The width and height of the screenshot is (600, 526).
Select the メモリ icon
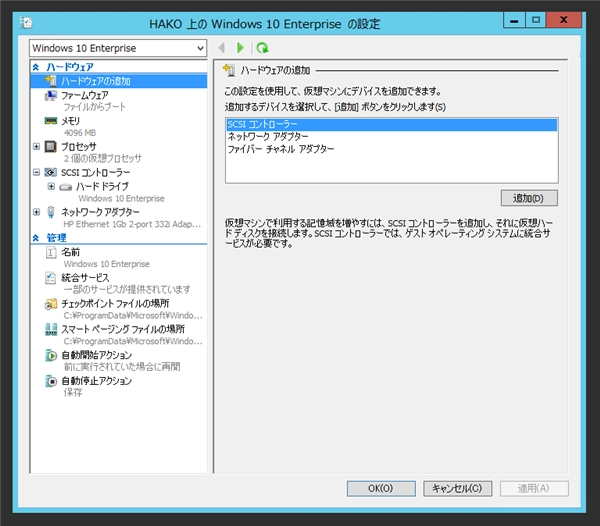click(x=51, y=121)
